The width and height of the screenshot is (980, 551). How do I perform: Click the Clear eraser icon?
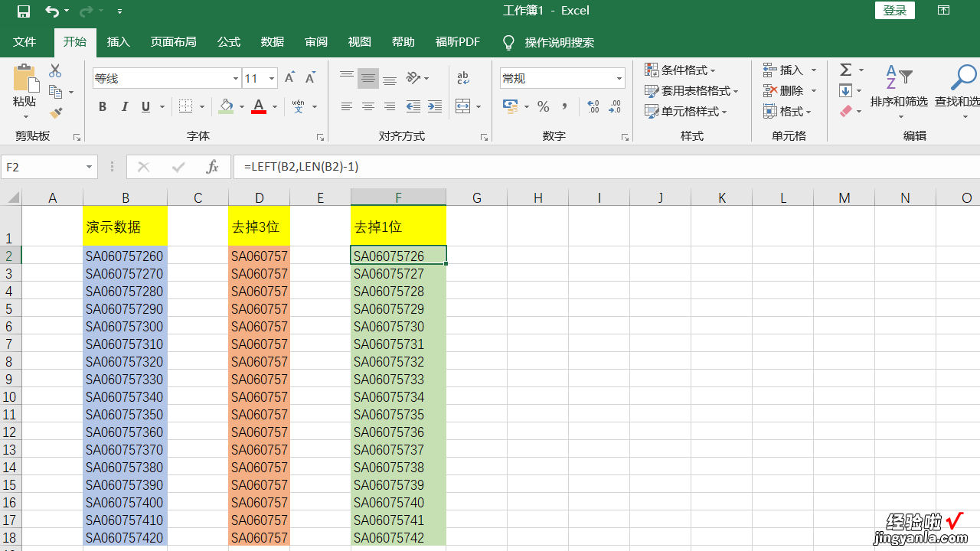click(x=846, y=111)
